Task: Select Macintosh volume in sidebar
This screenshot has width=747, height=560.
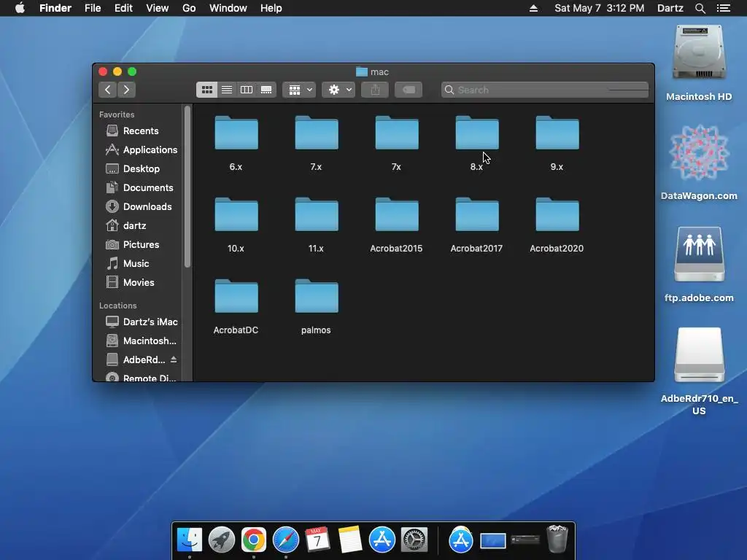Action: coord(140,341)
